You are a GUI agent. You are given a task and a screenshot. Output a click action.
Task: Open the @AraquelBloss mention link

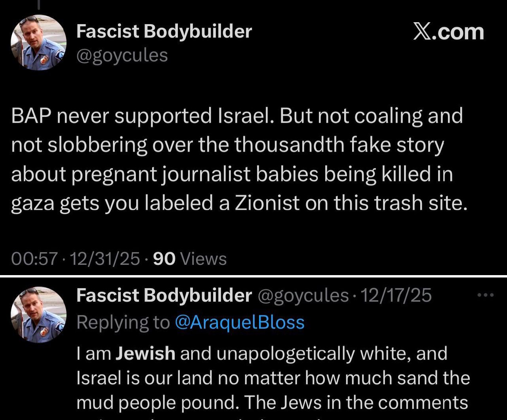(239, 323)
